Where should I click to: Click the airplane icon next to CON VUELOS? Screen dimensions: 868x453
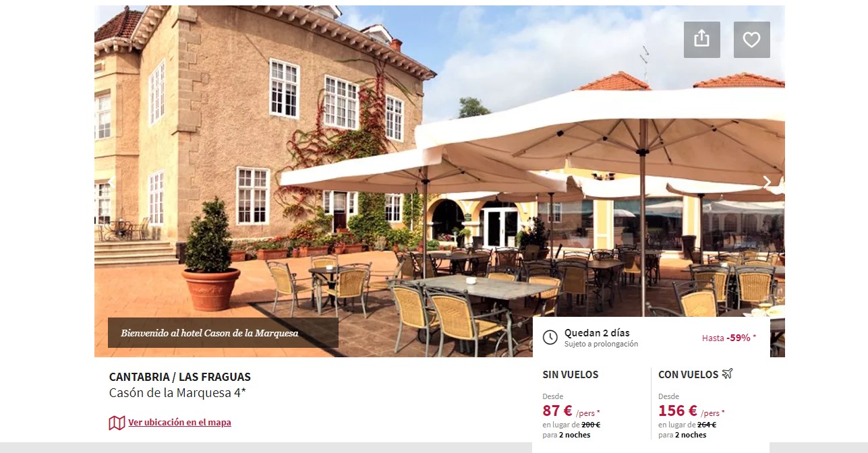pos(727,374)
